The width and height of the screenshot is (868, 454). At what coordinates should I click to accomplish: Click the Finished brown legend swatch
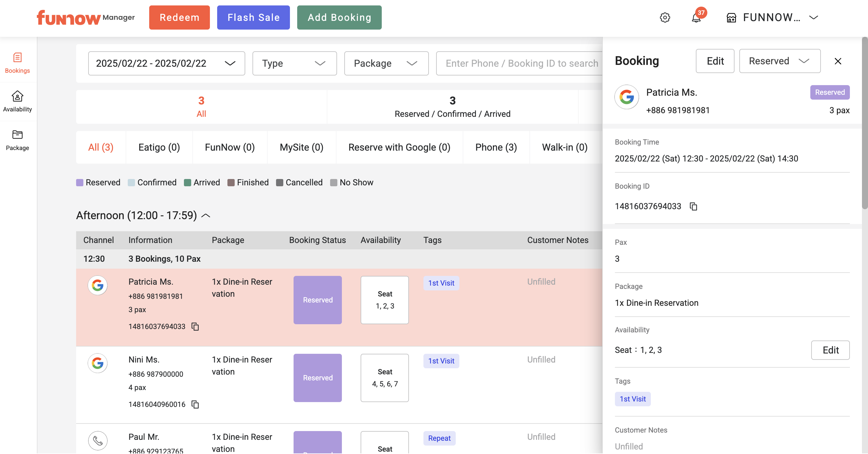[x=231, y=183]
